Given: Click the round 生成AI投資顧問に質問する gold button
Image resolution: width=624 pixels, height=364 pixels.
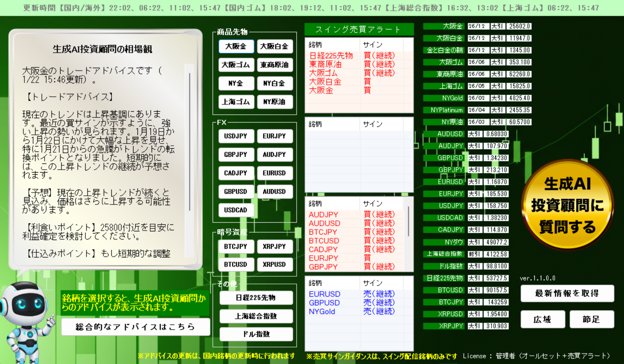Looking at the screenshot, I should point(567,205).
